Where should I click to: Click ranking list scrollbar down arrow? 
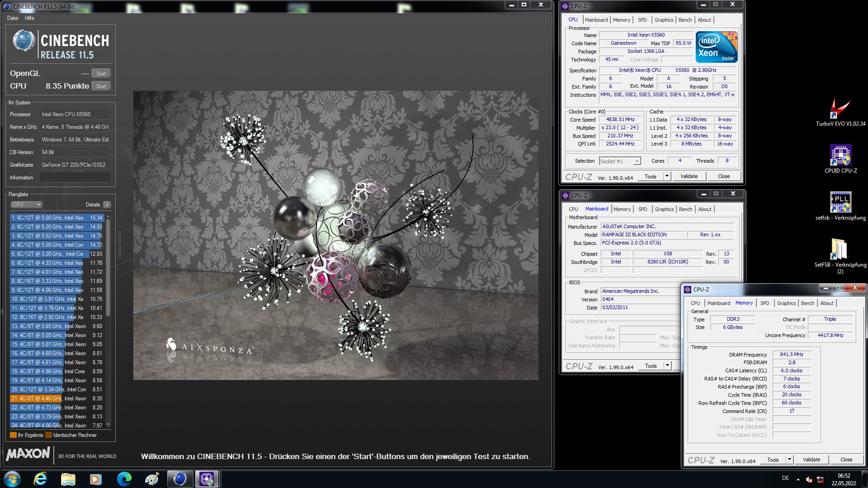[108, 425]
